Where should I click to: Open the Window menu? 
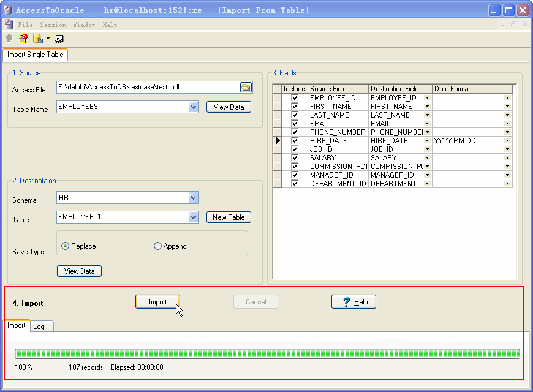84,25
